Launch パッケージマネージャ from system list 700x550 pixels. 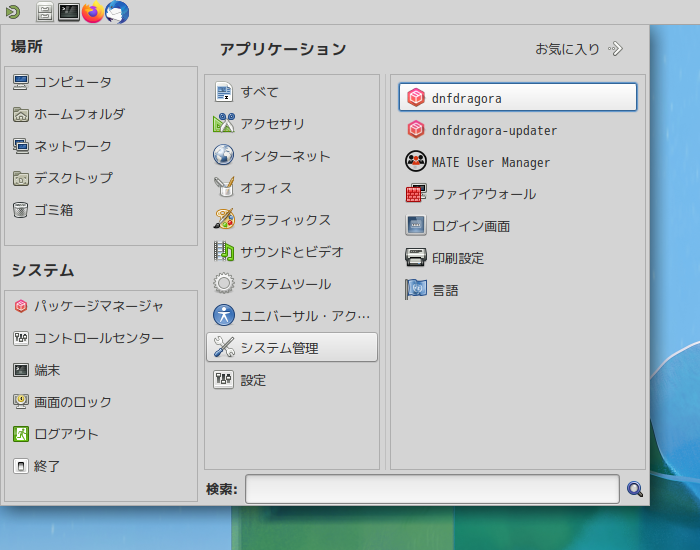click(101, 306)
